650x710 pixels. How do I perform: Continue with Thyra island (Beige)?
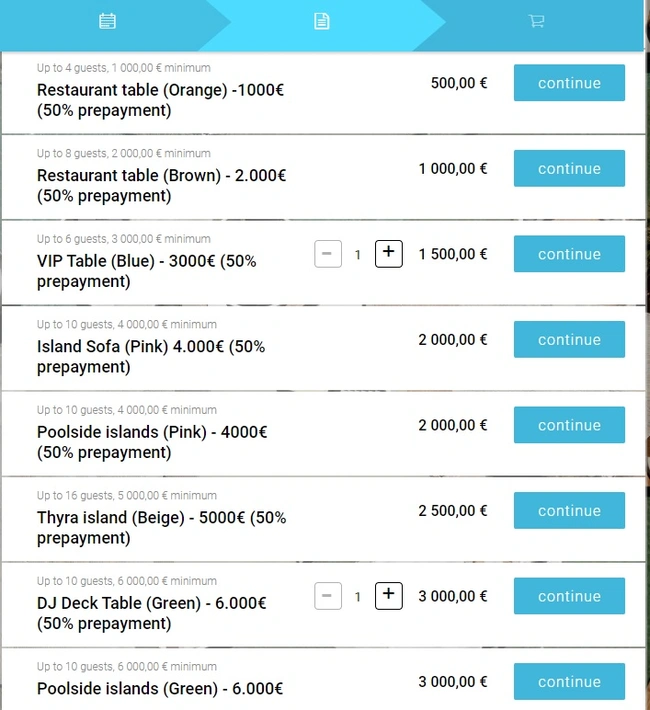[569, 511]
